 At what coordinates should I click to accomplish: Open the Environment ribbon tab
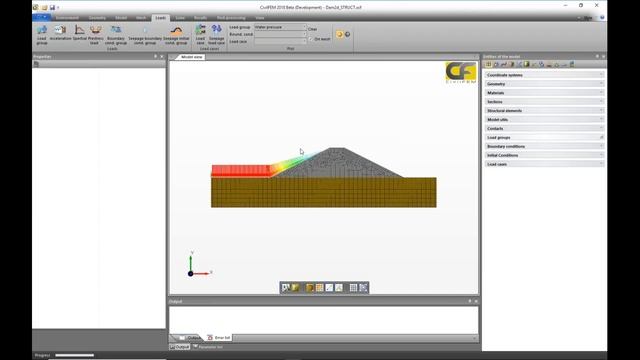[x=67, y=18]
